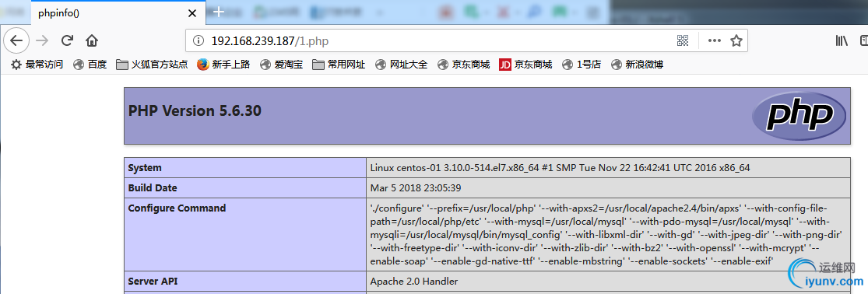Close the phpinfo() tab

192,13
